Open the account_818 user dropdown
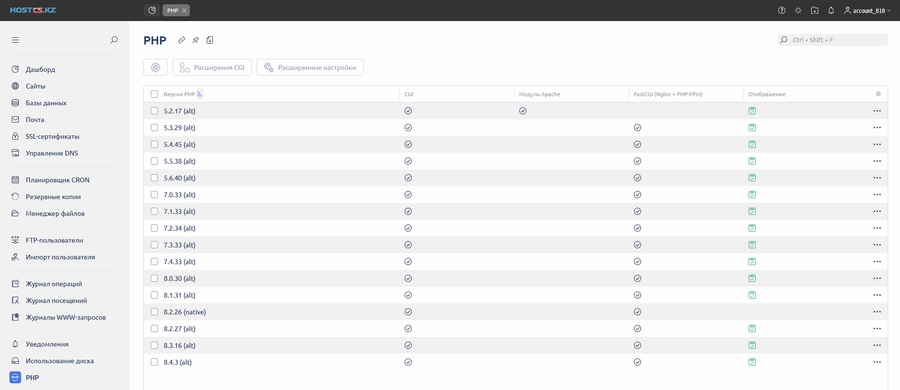The image size is (900, 390). pyautogui.click(x=867, y=10)
